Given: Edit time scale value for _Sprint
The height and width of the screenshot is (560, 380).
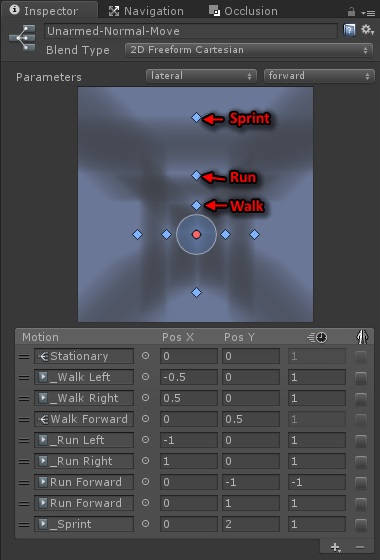Looking at the screenshot, I should pyautogui.click(x=317, y=524).
